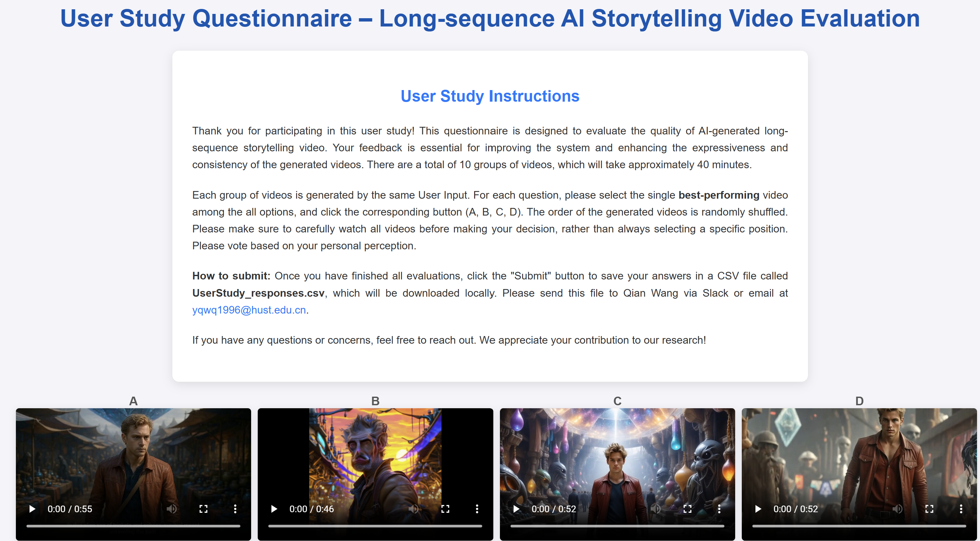980x541 pixels.
Task: Play video C
Action: [x=516, y=509]
